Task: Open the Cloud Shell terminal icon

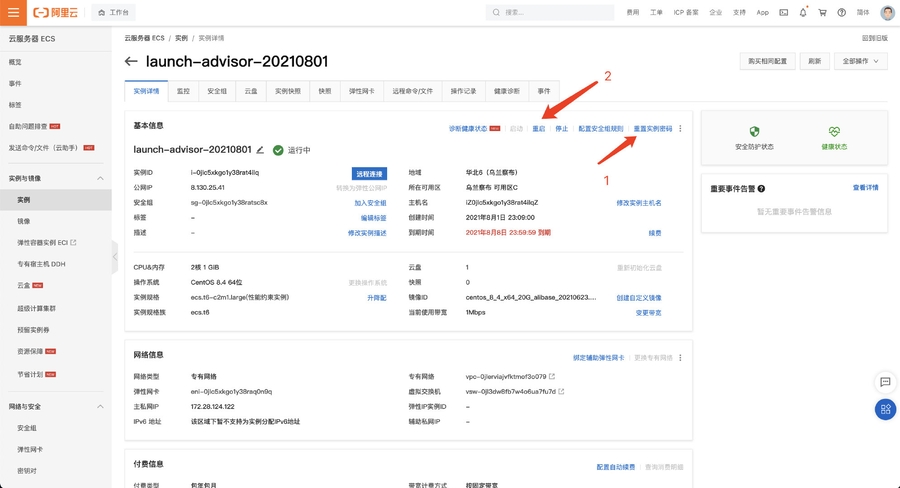Action: pos(783,12)
